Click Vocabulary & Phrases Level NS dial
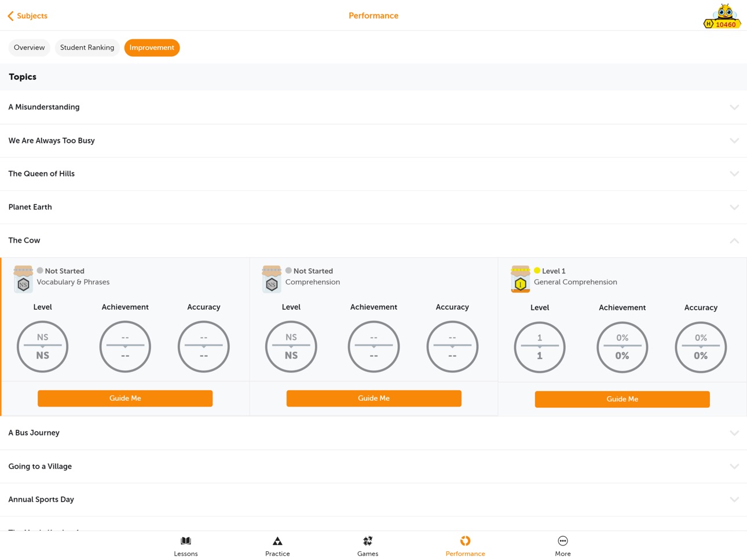The width and height of the screenshot is (747, 560). (x=42, y=346)
